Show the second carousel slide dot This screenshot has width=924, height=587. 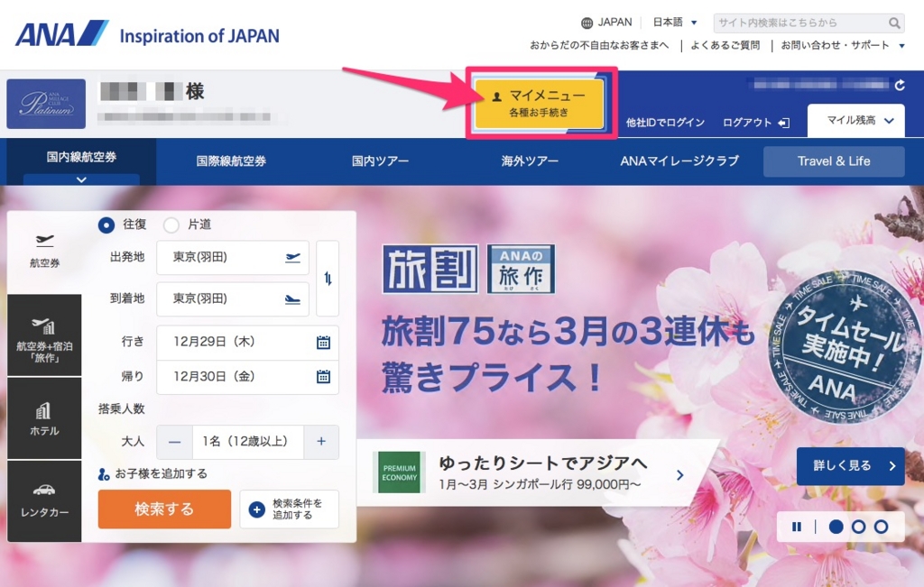click(x=859, y=527)
